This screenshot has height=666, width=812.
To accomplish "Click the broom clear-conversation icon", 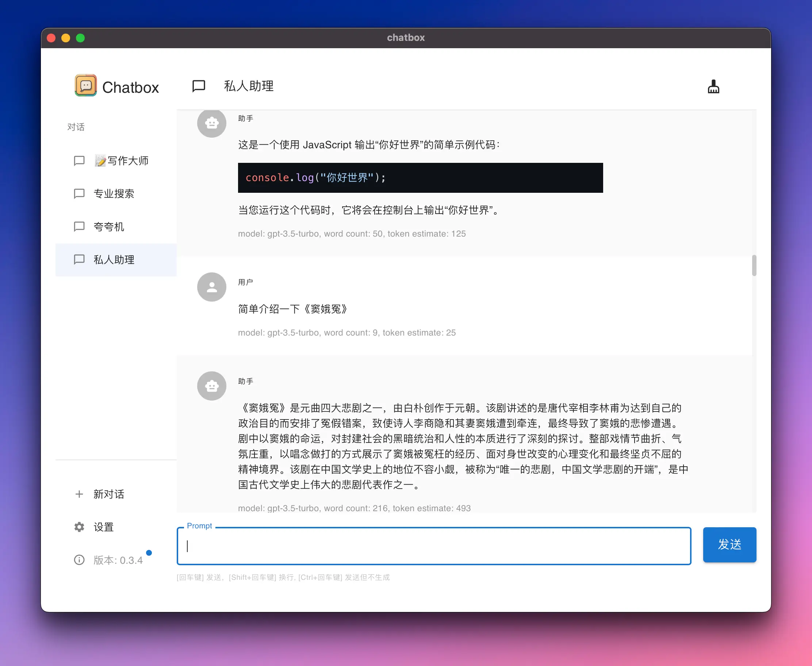I will 713,87.
